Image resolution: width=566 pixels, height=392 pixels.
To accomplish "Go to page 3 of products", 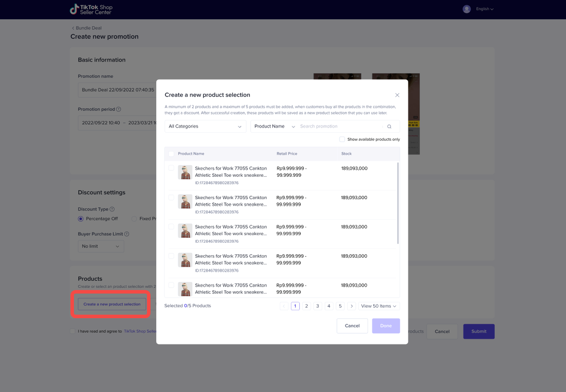I will click(x=317, y=306).
